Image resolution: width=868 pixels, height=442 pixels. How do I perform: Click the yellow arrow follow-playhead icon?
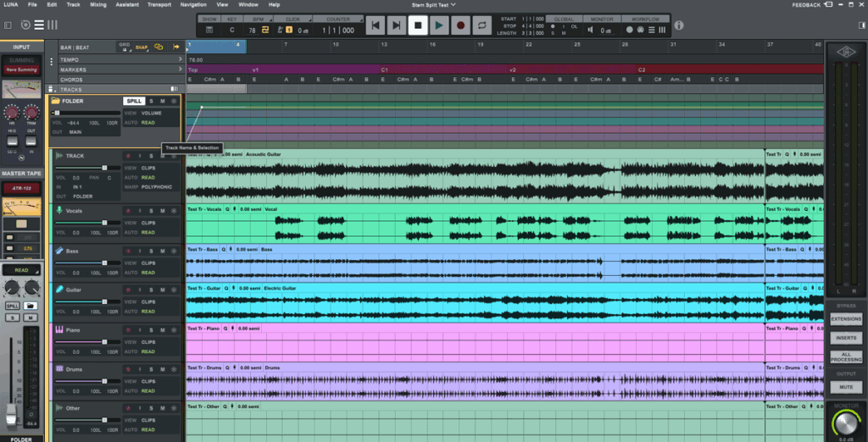pyautogui.click(x=176, y=47)
